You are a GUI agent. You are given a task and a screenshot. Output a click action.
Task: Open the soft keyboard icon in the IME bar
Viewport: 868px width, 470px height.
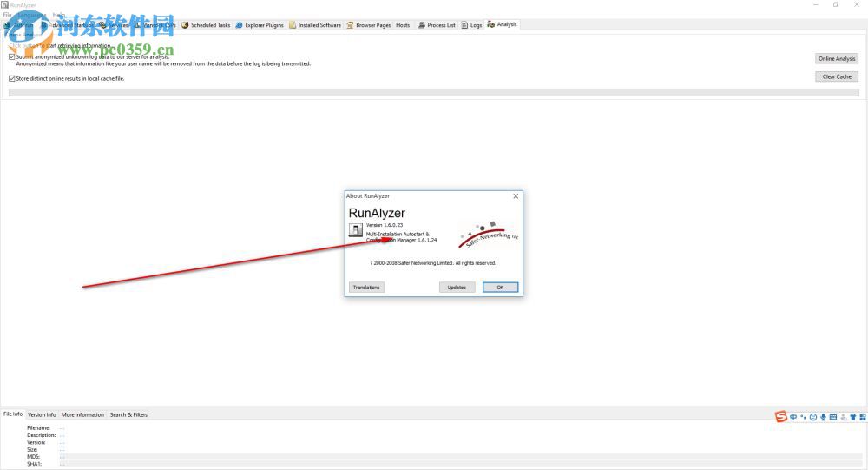tap(833, 417)
